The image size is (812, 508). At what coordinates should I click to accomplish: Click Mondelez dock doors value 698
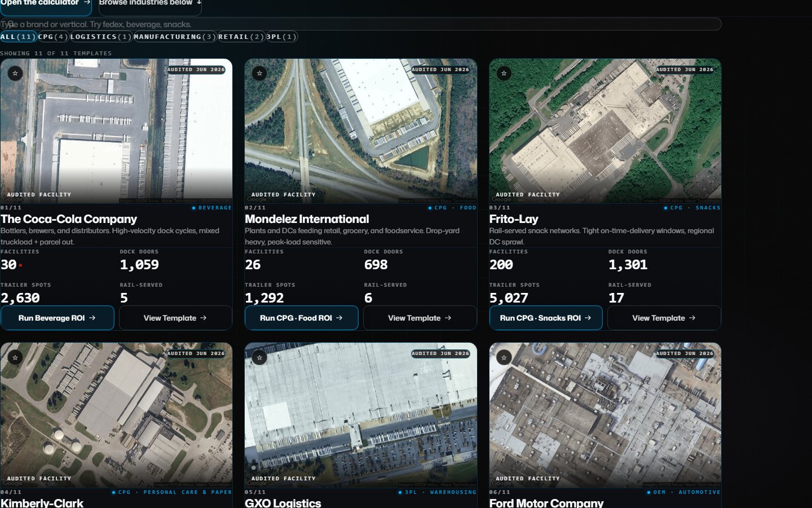pos(376,265)
